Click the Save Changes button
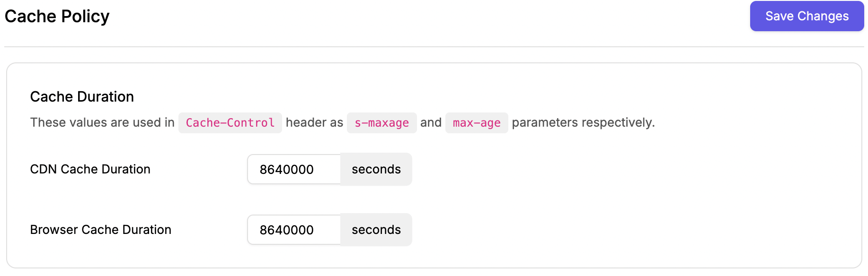 point(807,16)
